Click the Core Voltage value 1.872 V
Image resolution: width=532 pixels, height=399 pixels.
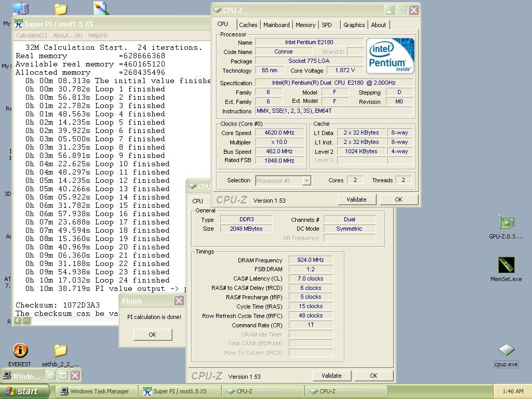(345, 70)
